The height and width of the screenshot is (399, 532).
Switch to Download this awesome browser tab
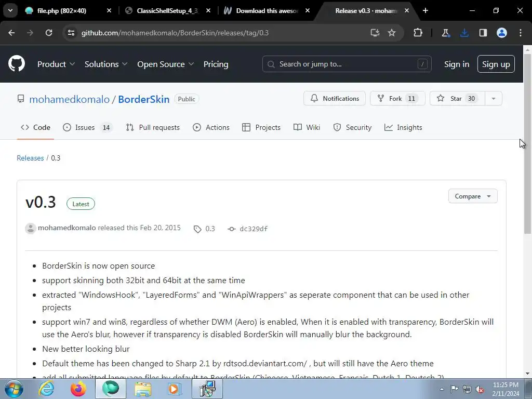click(x=267, y=10)
